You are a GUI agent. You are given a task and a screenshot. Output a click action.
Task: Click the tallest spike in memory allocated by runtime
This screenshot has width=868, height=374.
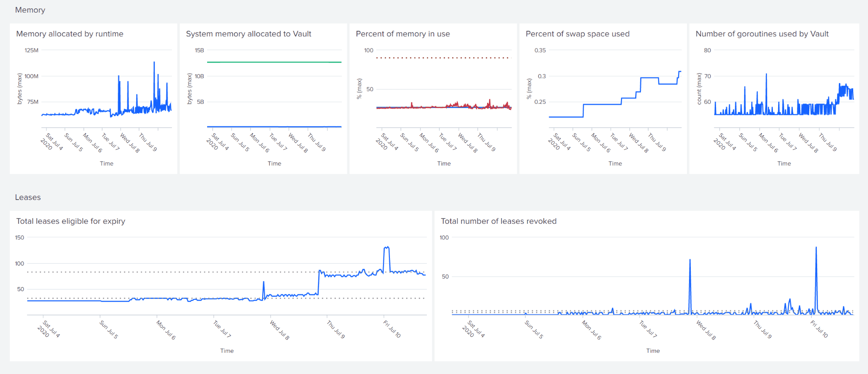pyautogui.click(x=154, y=62)
